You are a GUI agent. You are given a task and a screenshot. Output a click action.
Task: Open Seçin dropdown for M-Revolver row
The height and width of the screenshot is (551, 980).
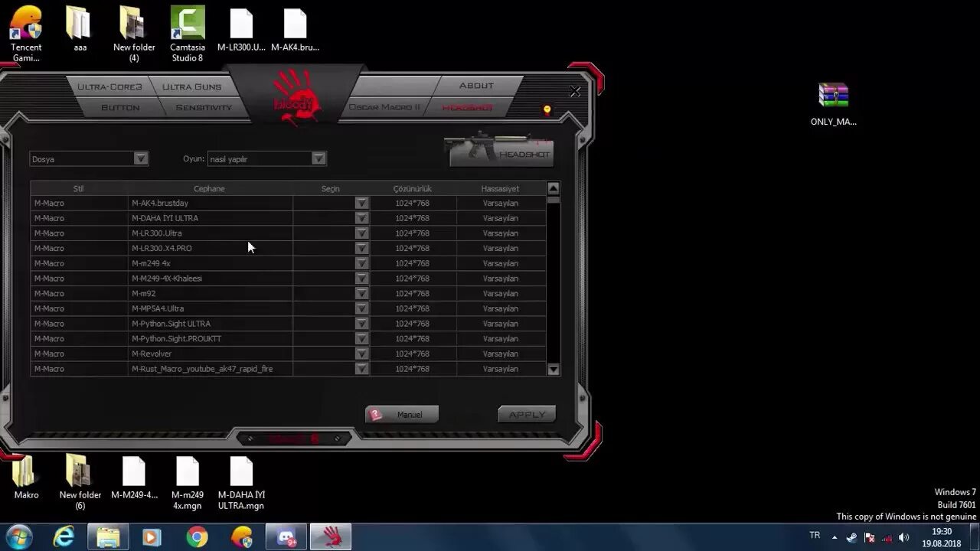click(361, 354)
